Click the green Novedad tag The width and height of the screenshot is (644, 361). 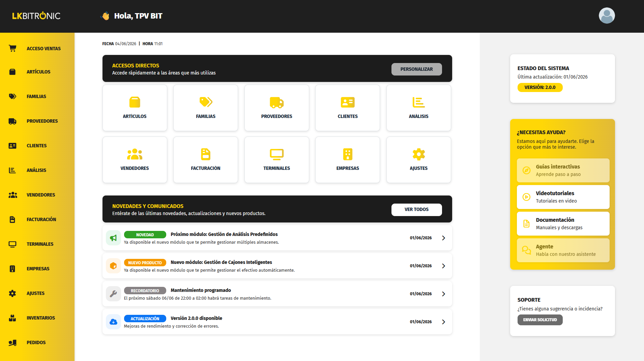(145, 235)
